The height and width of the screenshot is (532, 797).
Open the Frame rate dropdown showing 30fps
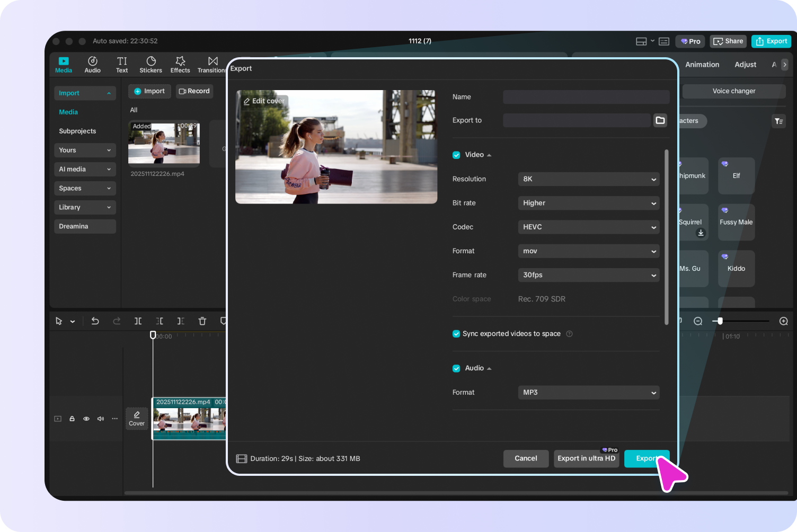[x=588, y=275]
